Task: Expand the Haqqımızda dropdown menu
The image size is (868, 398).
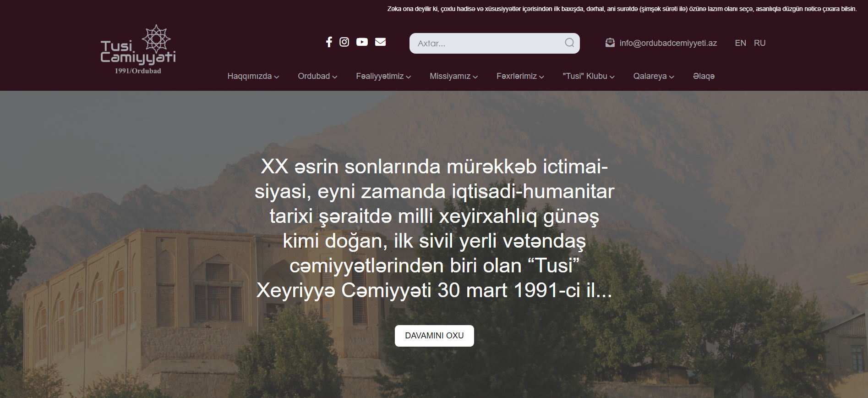Action: tap(253, 76)
